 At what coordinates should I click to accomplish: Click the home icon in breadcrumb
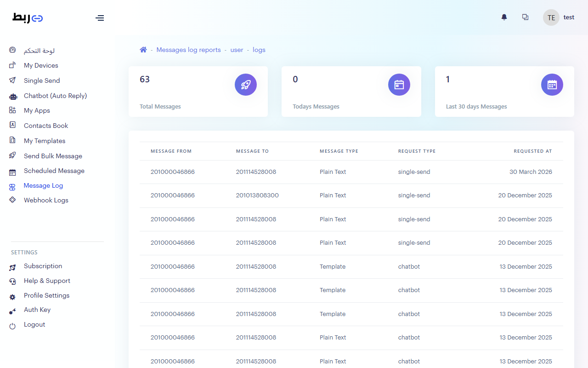tap(143, 50)
